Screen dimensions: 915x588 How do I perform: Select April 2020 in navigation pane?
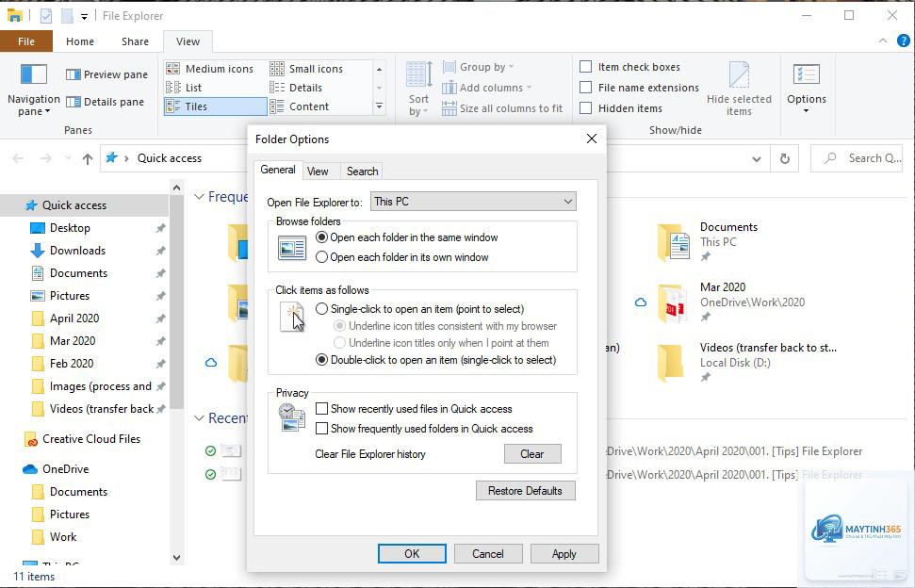point(74,318)
